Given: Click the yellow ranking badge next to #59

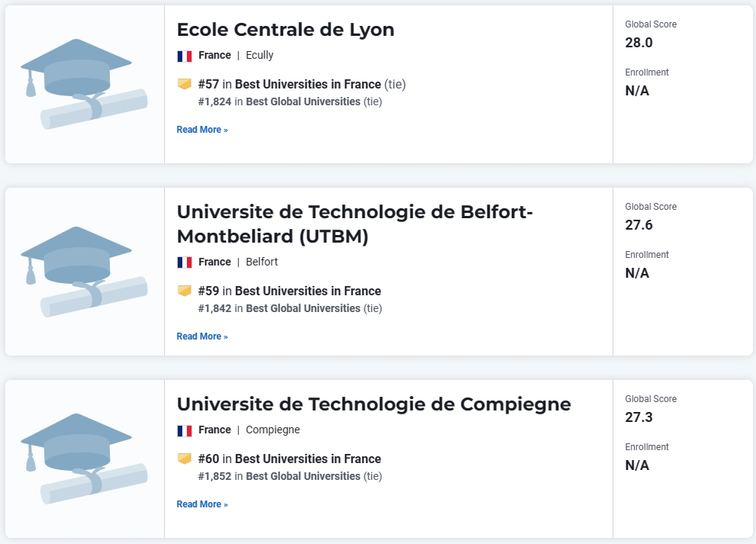Looking at the screenshot, I should pyautogui.click(x=184, y=291).
